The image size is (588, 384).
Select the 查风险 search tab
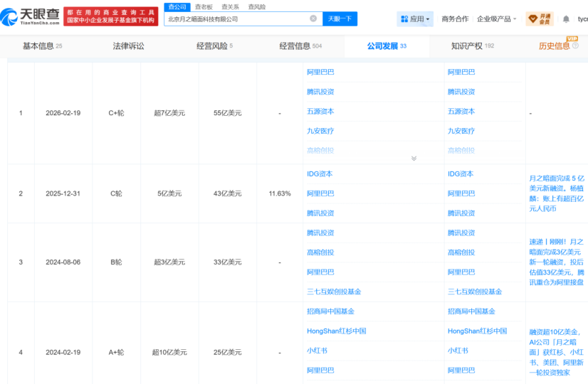point(257,6)
